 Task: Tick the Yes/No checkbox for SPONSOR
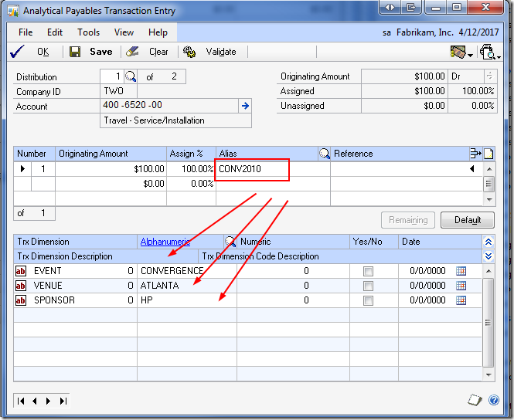[368, 300]
